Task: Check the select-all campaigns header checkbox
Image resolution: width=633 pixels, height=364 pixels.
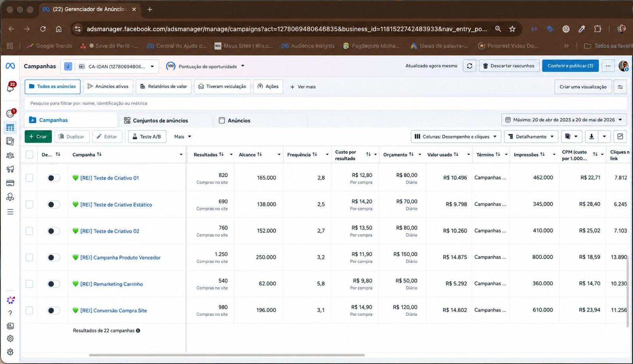Action: [29, 155]
